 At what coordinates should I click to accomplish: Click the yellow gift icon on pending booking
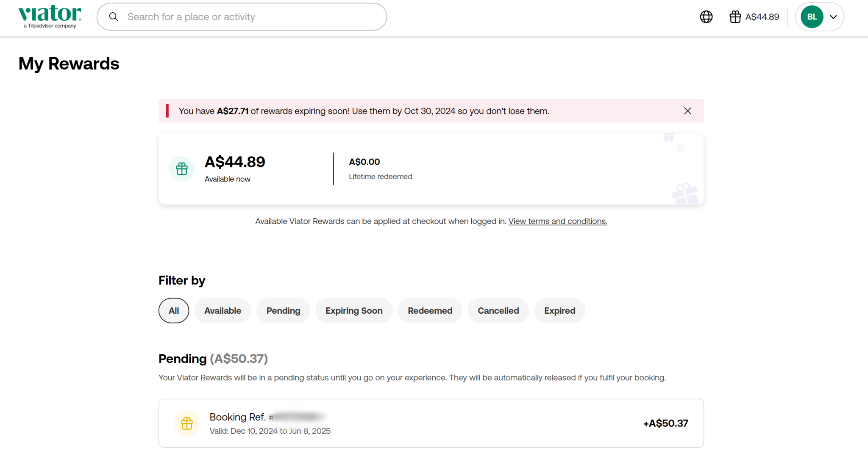[x=187, y=423]
